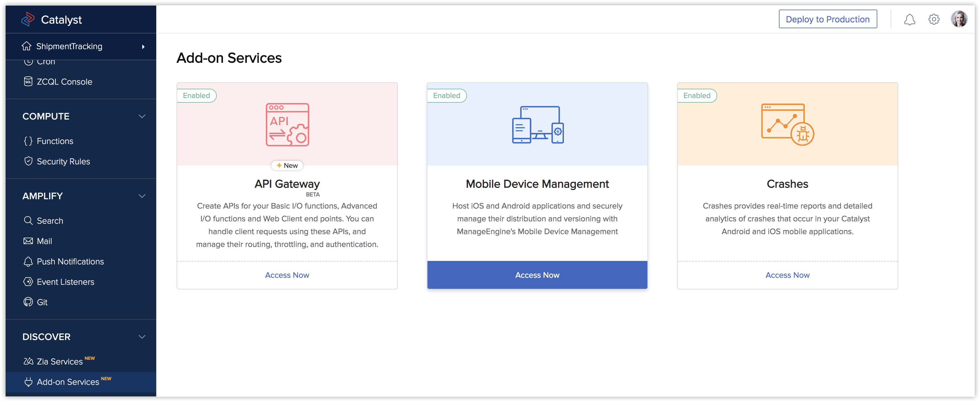Click Access Now under API Gateway

(287, 275)
